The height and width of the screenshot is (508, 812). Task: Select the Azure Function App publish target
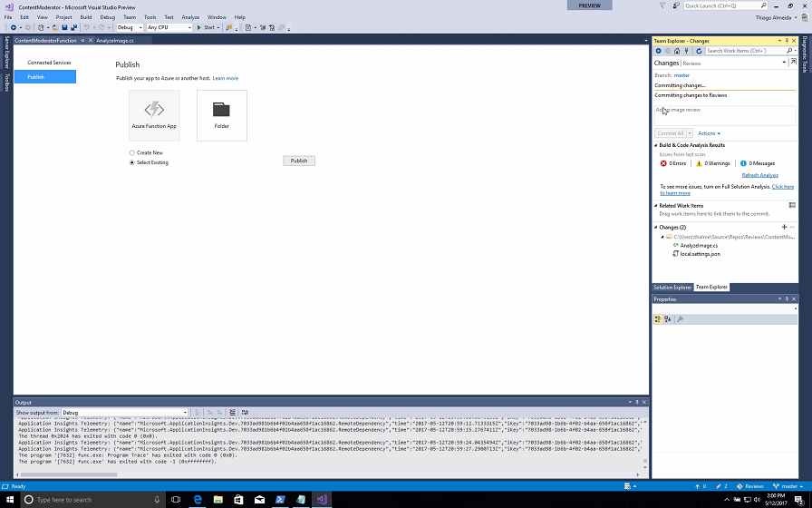[154, 115]
